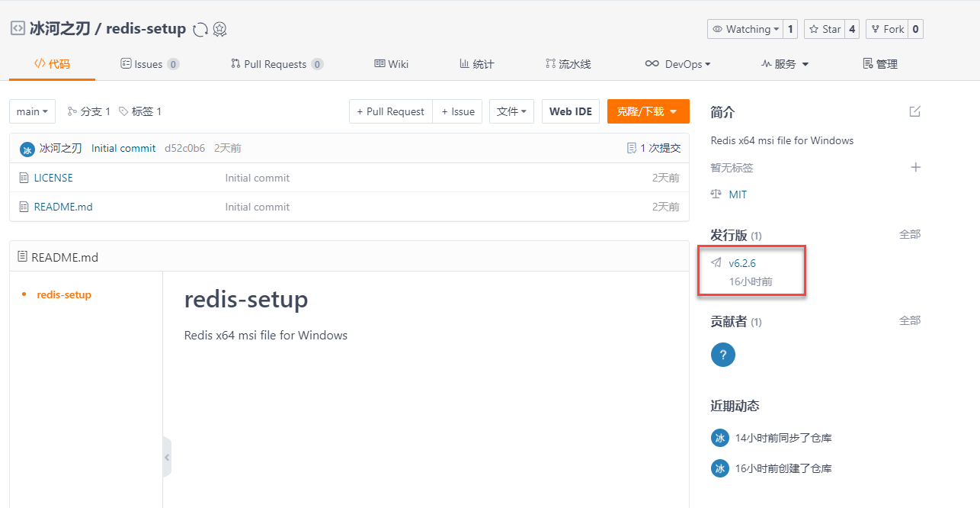Screen dimensions: 980x508
Task: Open the Wiki tab
Action: 391,64
